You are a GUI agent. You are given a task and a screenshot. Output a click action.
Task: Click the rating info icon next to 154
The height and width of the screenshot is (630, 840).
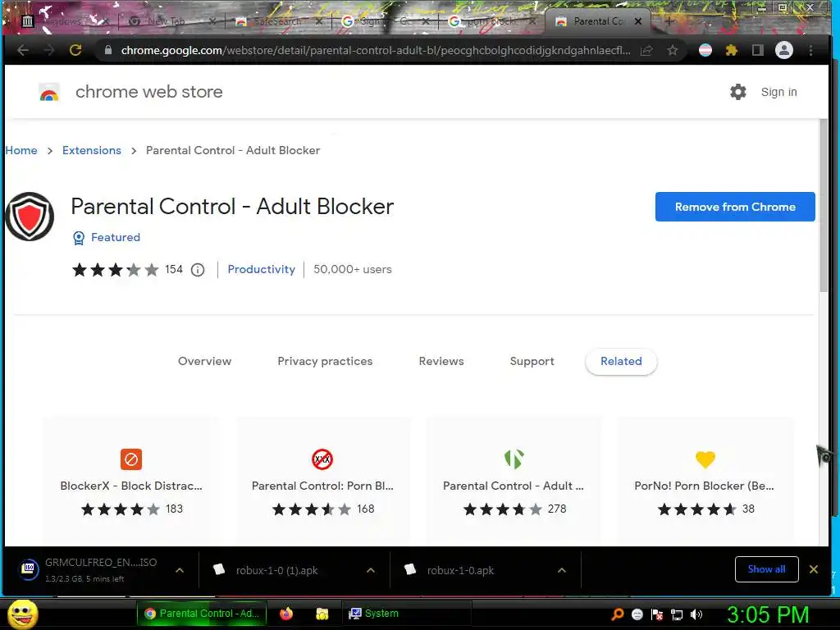click(x=198, y=269)
